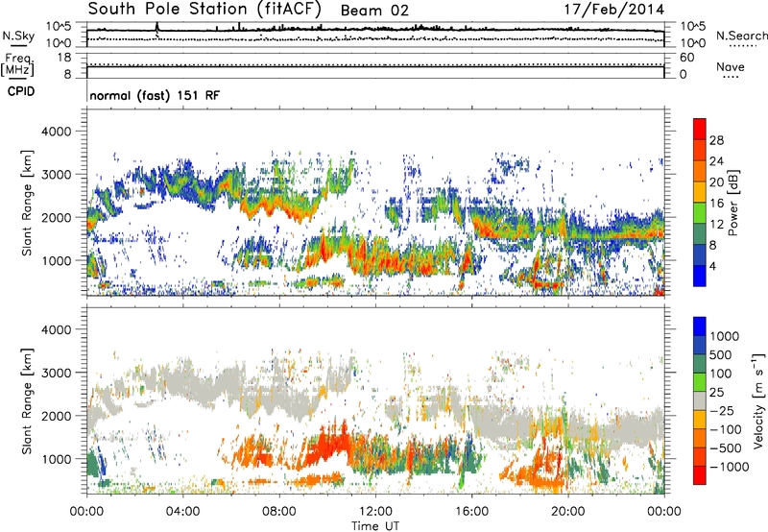The height and width of the screenshot is (532, 768).
Task: Click the "100" Velocity colorbar label
Action: tap(721, 374)
